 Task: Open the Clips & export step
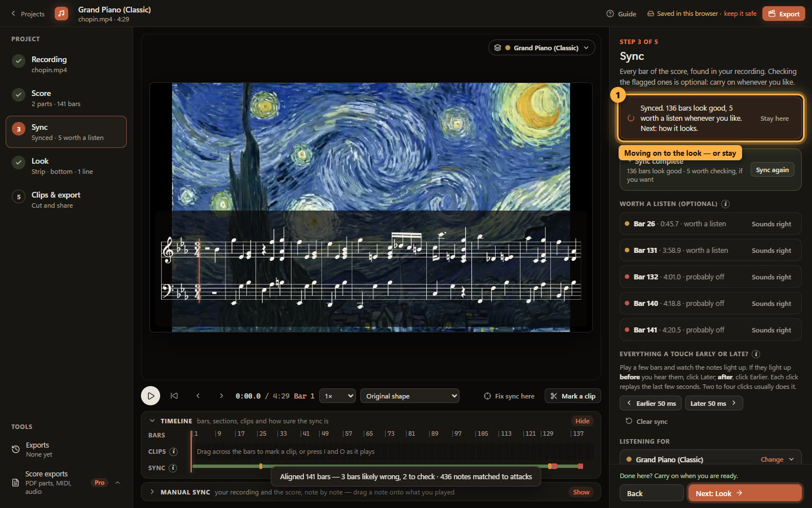pyautogui.click(x=66, y=200)
